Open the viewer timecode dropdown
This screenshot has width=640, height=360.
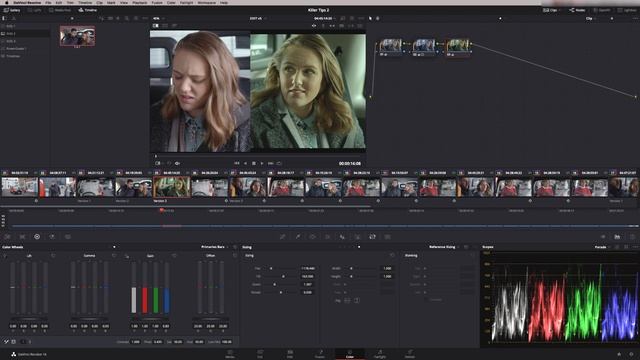[x=324, y=18]
